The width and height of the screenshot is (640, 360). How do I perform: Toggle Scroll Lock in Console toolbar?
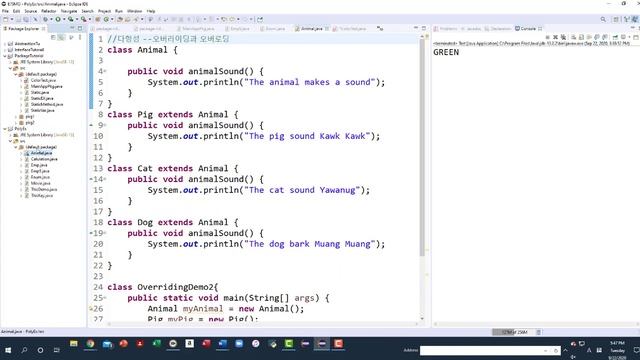tap(581, 37)
